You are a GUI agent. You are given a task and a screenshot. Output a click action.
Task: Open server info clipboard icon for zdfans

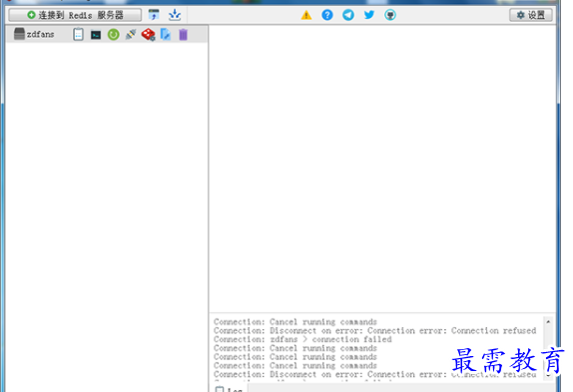[x=78, y=34]
